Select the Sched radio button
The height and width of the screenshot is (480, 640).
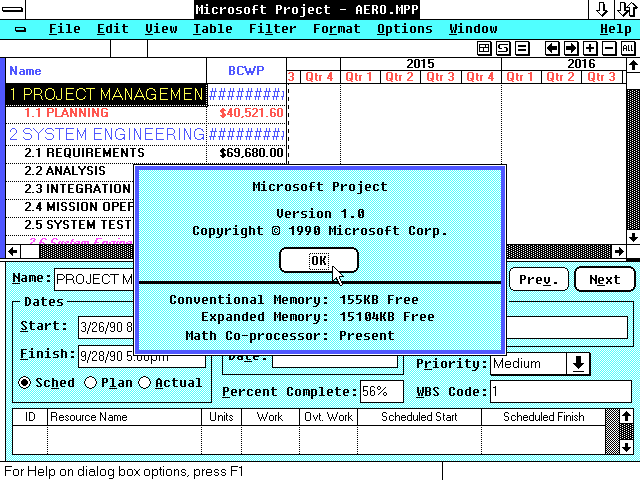[26, 382]
